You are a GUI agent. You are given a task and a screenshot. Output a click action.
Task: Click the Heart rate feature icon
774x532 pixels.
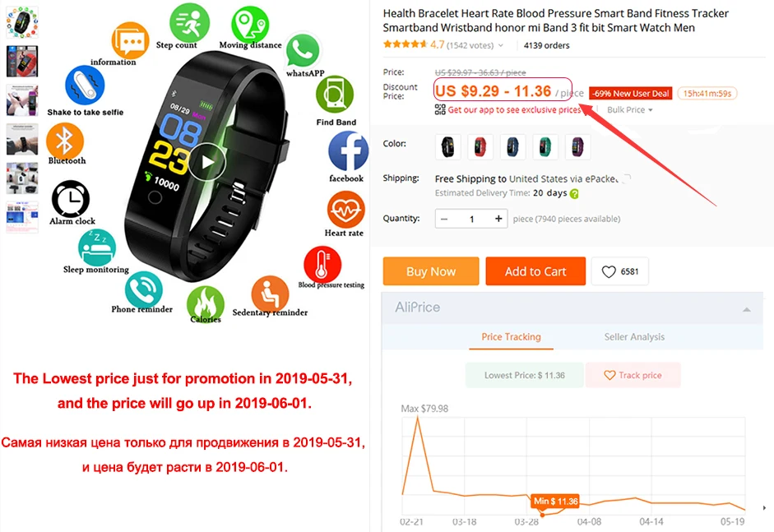coord(345,210)
